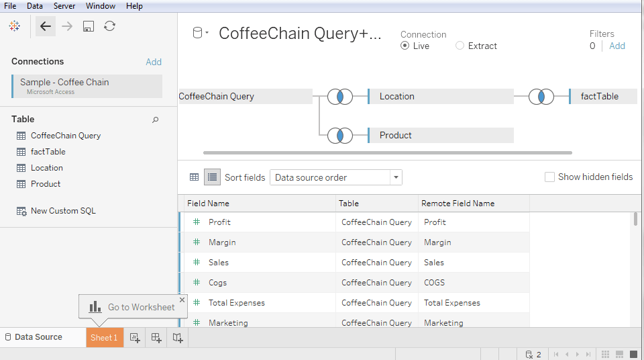The width and height of the screenshot is (644, 360).
Task: Add a new worksheet icon
Action: click(135, 338)
